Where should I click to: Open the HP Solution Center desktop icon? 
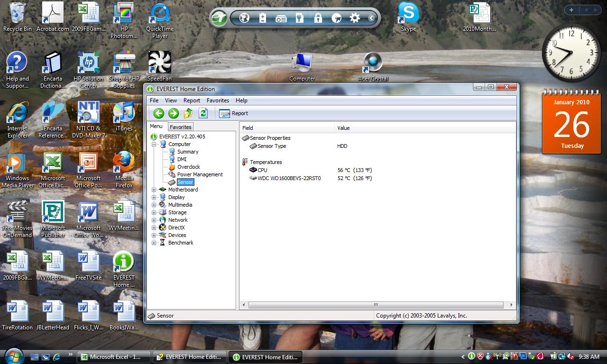pos(88,70)
